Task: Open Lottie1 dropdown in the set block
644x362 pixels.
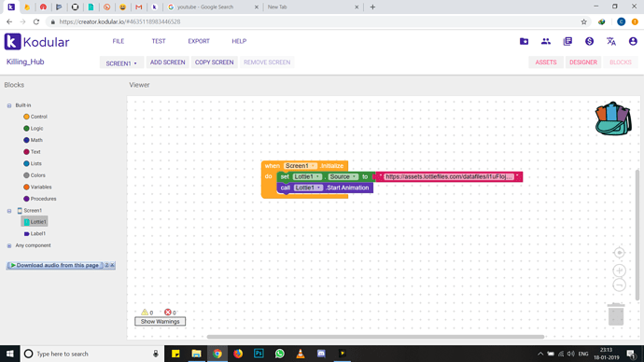Action: pyautogui.click(x=307, y=176)
